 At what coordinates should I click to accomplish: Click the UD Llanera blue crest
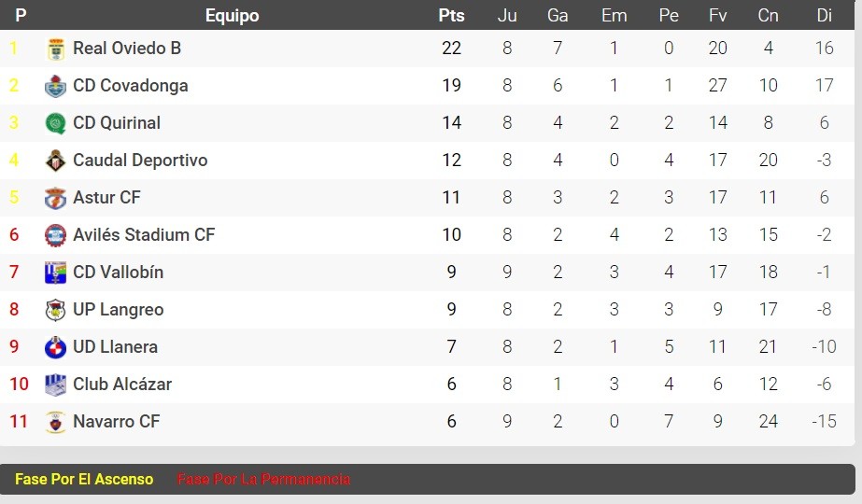[55, 348]
